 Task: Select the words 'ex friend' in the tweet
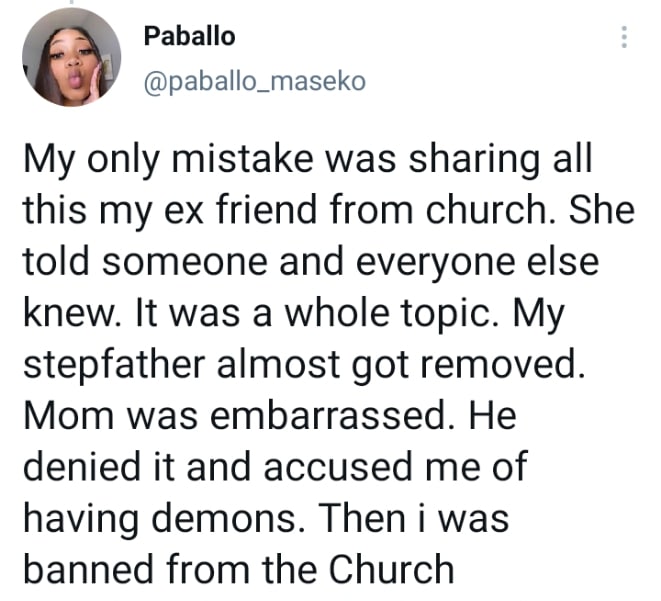click(x=240, y=209)
